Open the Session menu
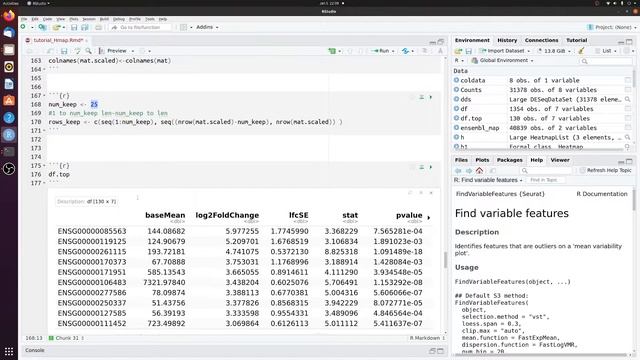 [89, 19]
